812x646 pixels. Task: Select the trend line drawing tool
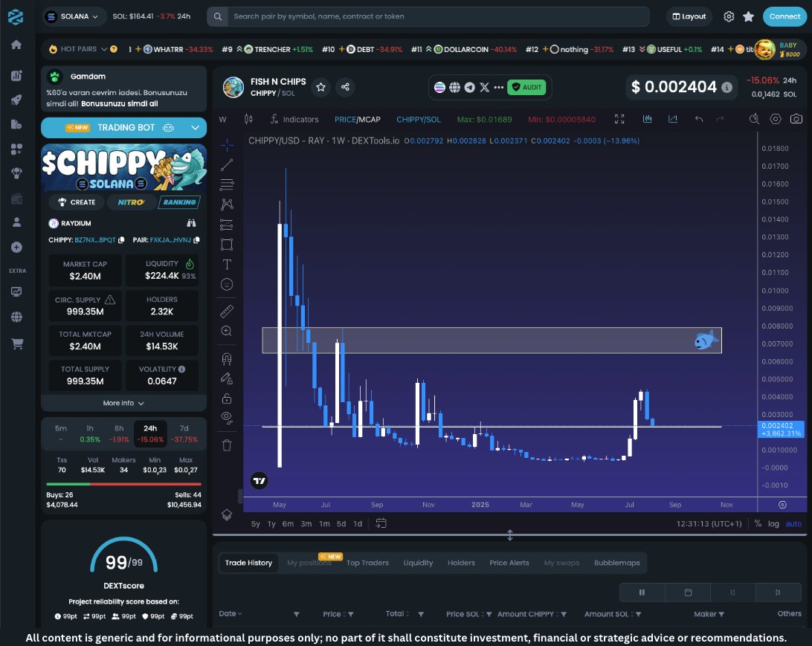point(227,164)
